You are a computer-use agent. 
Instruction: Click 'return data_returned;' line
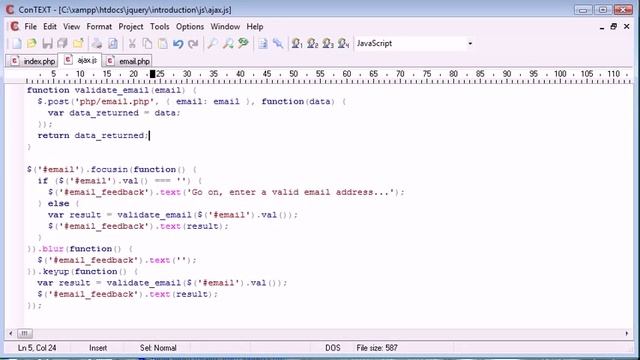coord(93,136)
